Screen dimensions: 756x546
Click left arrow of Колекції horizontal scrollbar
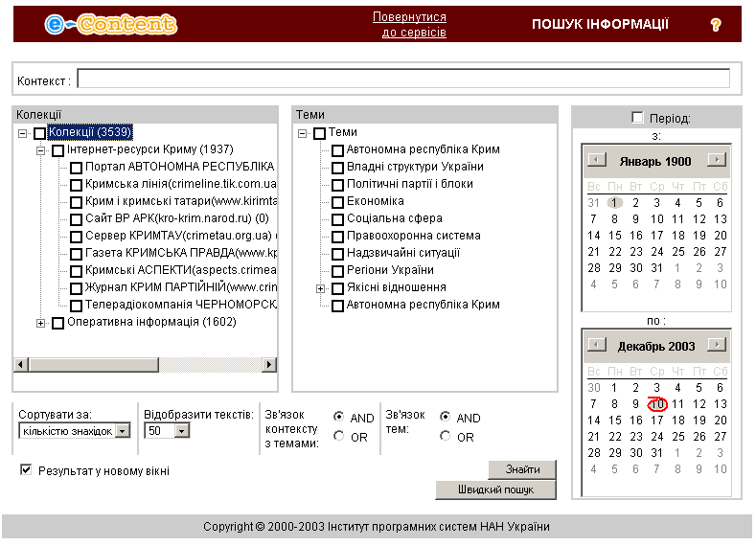tap(21, 364)
